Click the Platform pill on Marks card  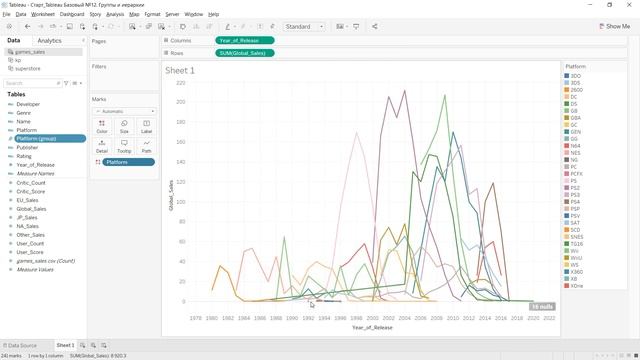coord(129,162)
